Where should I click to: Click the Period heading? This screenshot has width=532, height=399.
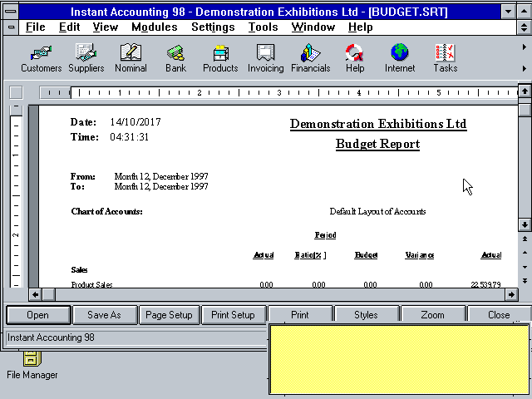325,234
